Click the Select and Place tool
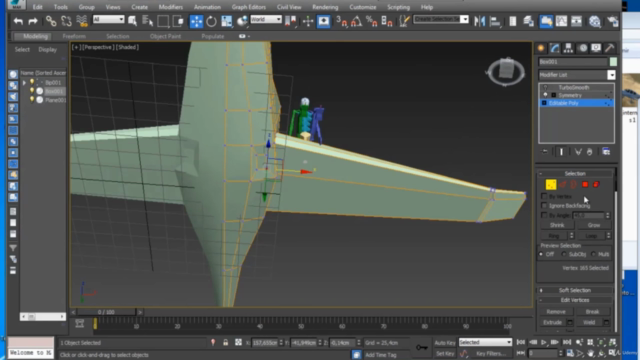 click(x=242, y=21)
